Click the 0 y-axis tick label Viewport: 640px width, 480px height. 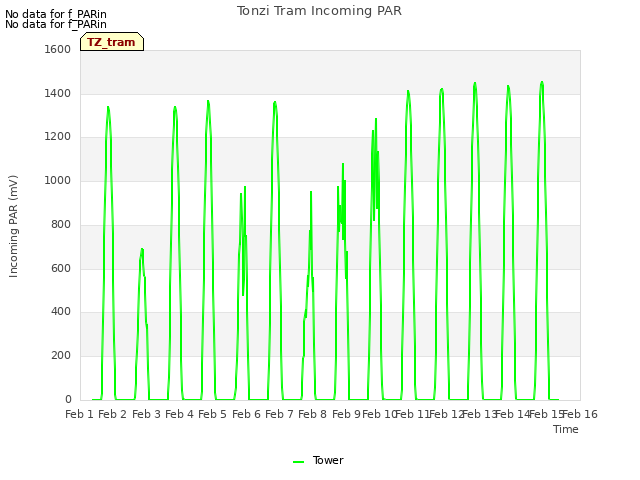coord(68,400)
